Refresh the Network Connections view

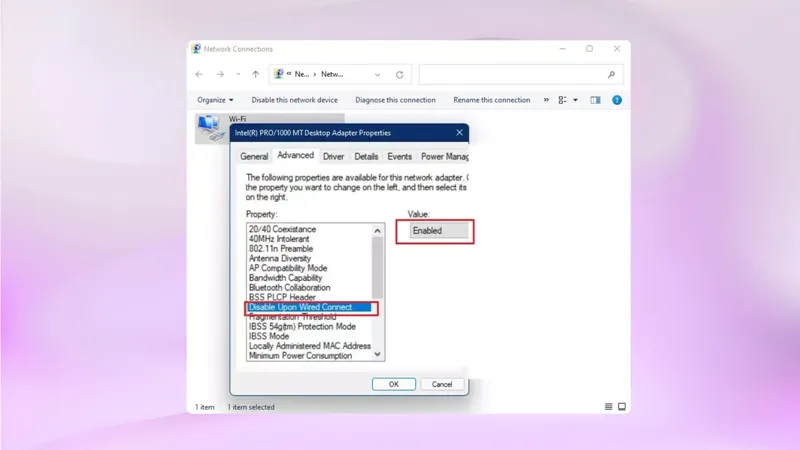point(399,74)
